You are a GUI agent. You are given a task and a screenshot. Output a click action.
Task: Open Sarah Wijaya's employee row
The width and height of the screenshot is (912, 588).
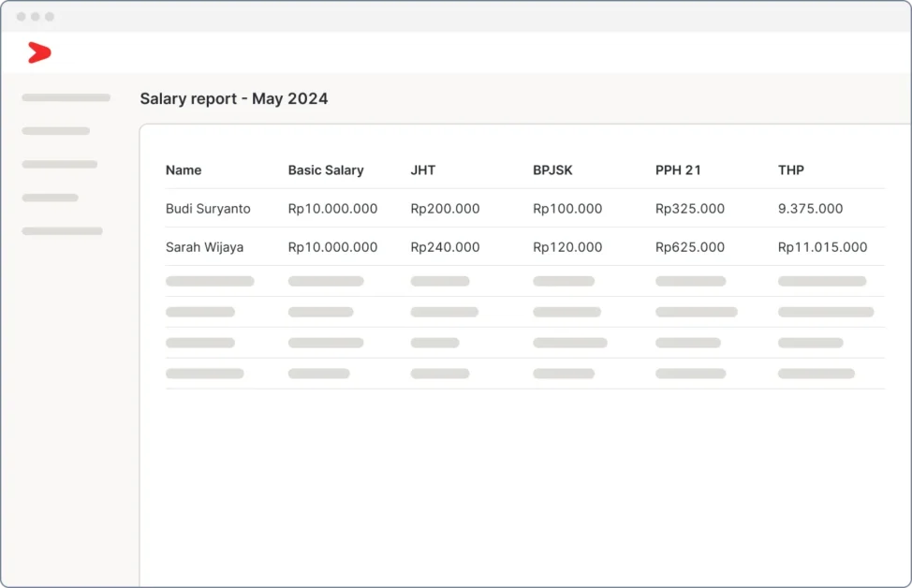click(204, 247)
